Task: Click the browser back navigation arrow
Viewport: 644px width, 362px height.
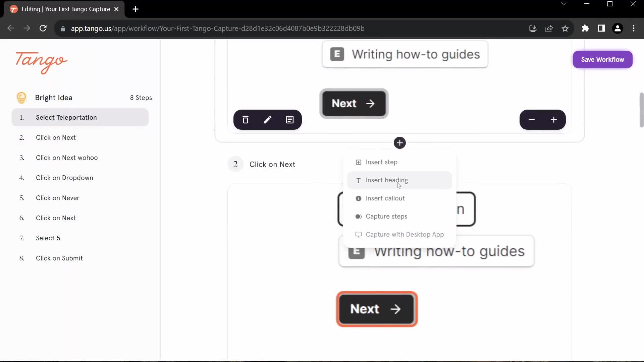Action: pos(11,28)
